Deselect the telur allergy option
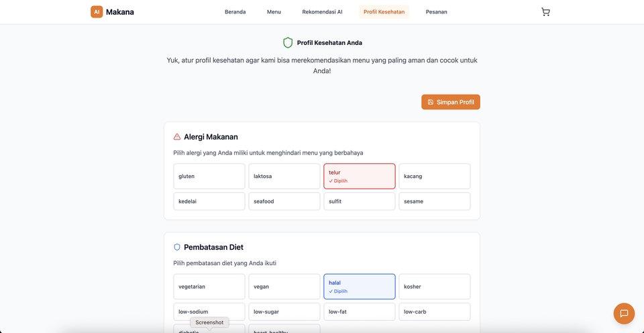The width and height of the screenshot is (644, 333). tap(360, 177)
